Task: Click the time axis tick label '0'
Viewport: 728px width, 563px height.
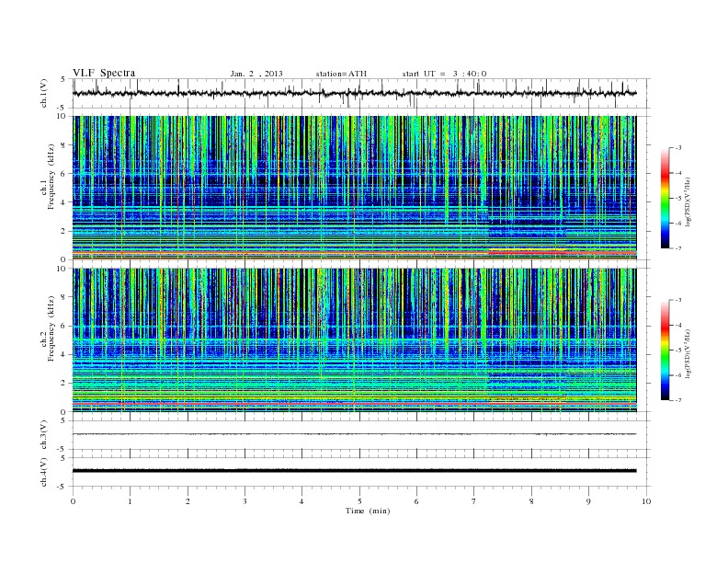Action: click(73, 501)
